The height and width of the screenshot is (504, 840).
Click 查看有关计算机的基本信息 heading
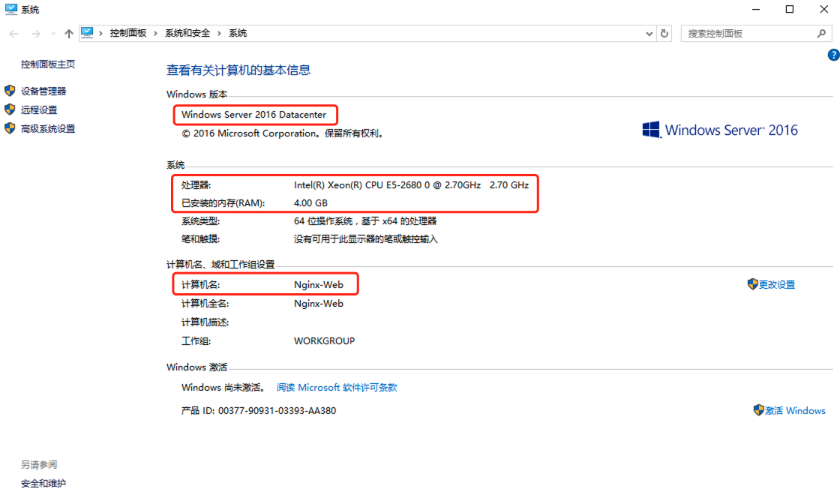tap(238, 70)
